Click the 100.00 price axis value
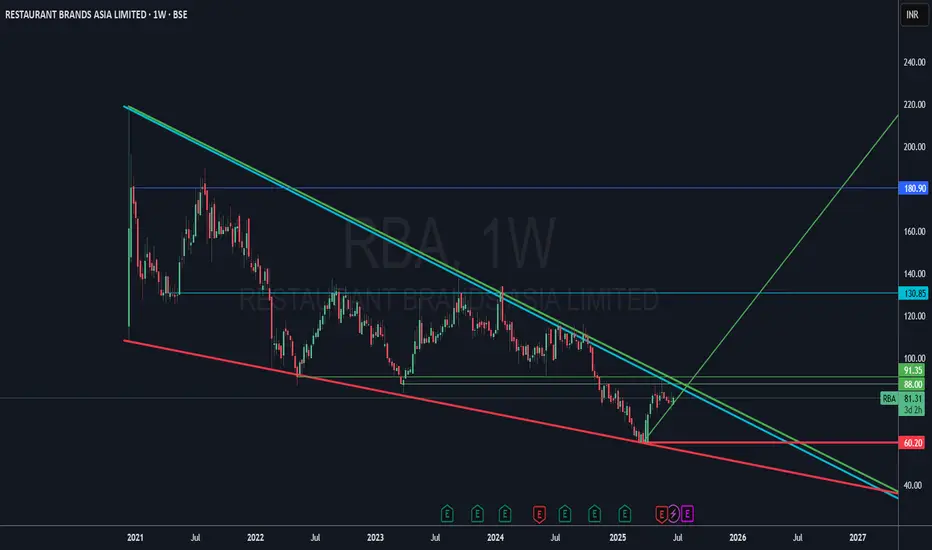The image size is (932, 550). [x=914, y=358]
